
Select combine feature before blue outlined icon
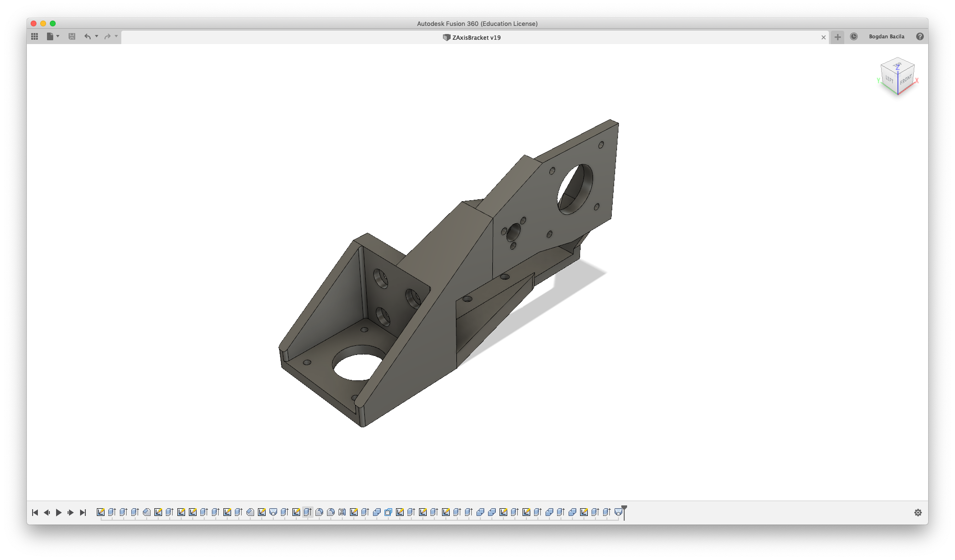tap(377, 512)
